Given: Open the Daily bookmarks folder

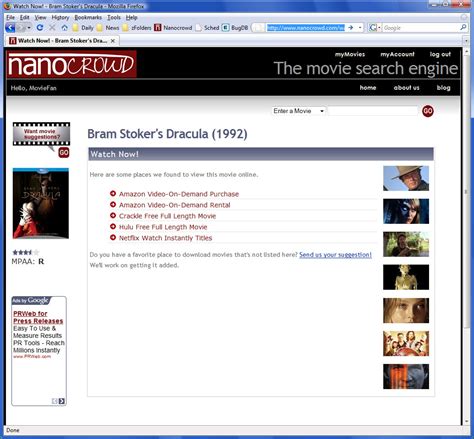Looking at the screenshot, I should (83, 28).
